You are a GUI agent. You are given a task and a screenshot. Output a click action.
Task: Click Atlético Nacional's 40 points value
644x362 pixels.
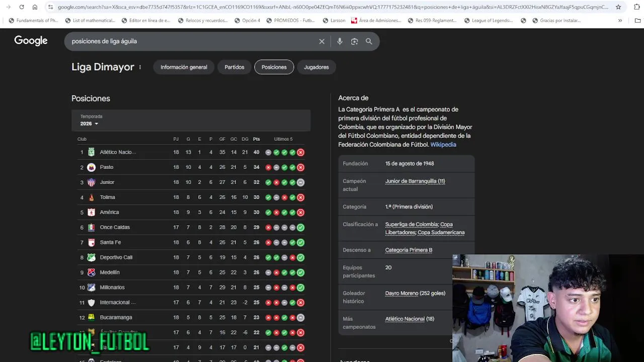(x=257, y=152)
